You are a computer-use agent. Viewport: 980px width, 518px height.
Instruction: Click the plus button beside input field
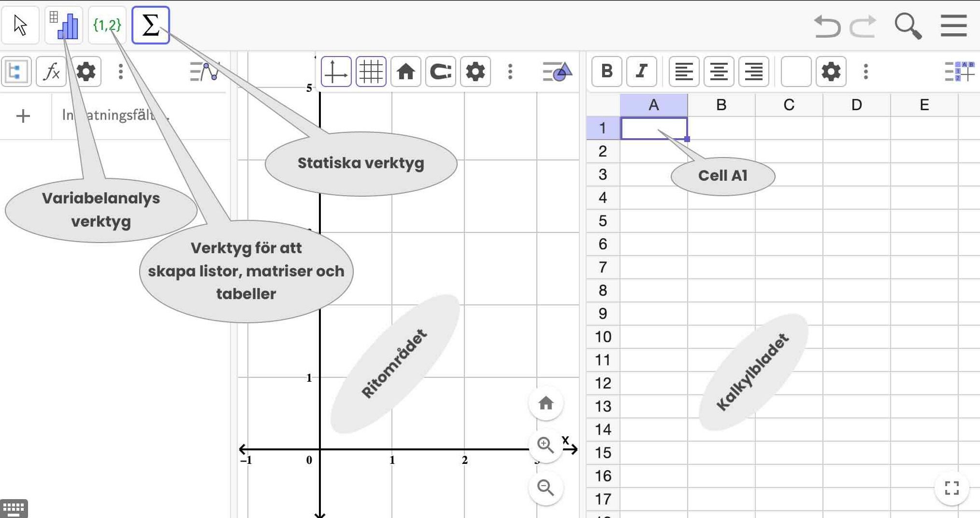(x=23, y=116)
